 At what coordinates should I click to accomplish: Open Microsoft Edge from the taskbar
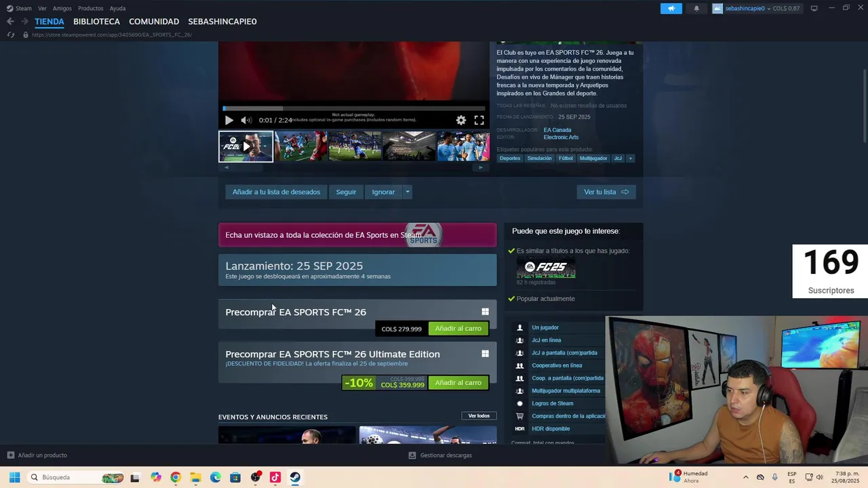216,477
